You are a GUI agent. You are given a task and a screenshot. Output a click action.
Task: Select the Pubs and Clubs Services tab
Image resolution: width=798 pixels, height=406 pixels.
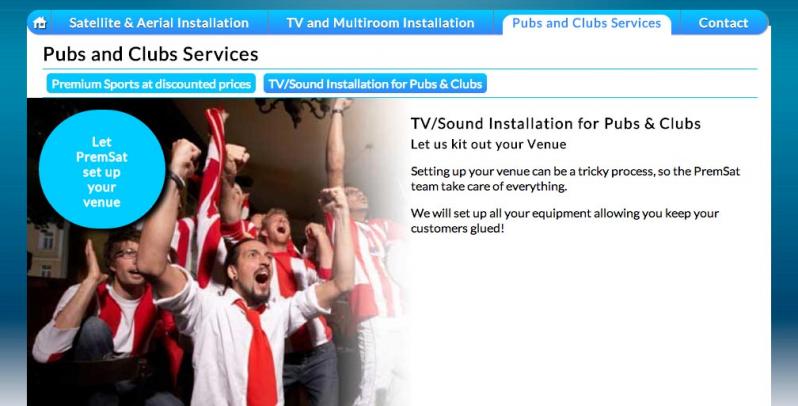pos(586,23)
